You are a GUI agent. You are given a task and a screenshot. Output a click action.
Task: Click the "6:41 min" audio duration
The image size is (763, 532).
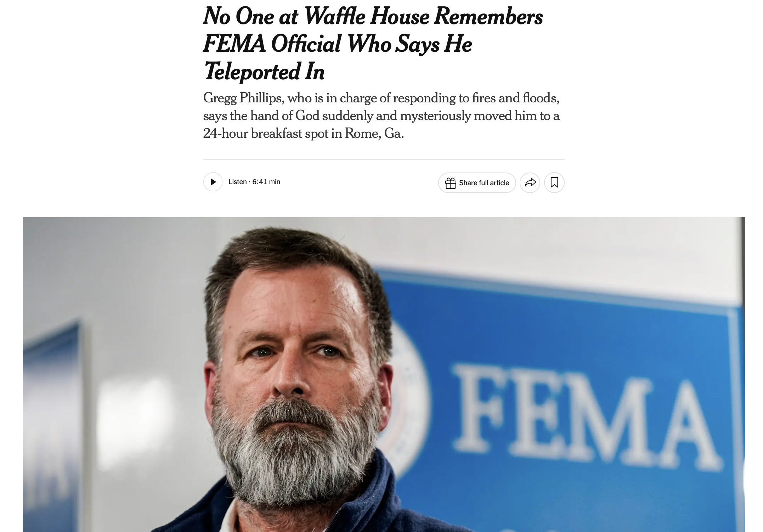[266, 182]
